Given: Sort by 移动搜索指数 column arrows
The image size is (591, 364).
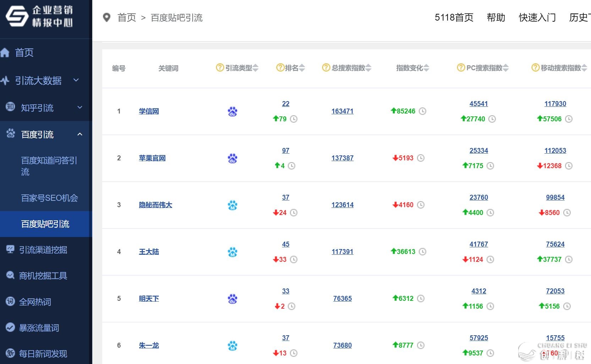Looking at the screenshot, I should [x=584, y=68].
